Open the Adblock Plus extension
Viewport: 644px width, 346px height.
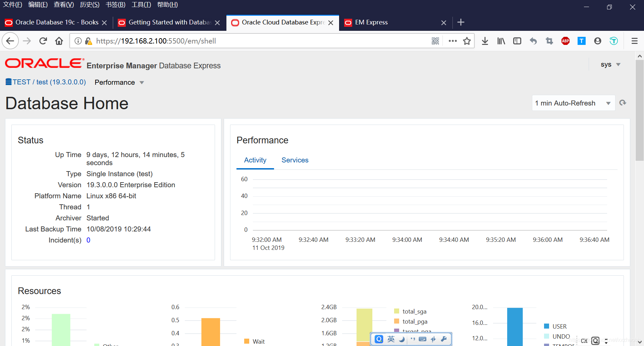[x=566, y=41]
